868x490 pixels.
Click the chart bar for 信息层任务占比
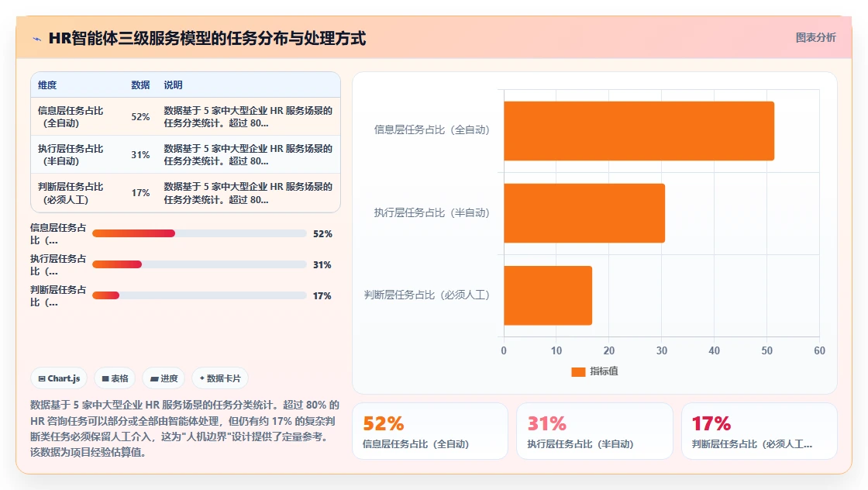click(x=639, y=131)
